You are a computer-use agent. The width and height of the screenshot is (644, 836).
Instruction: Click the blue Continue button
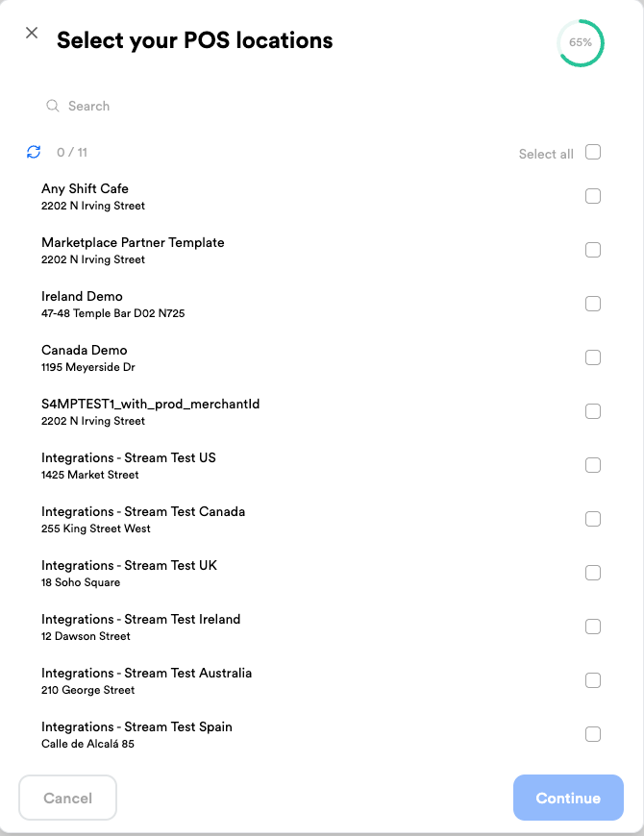tap(568, 798)
